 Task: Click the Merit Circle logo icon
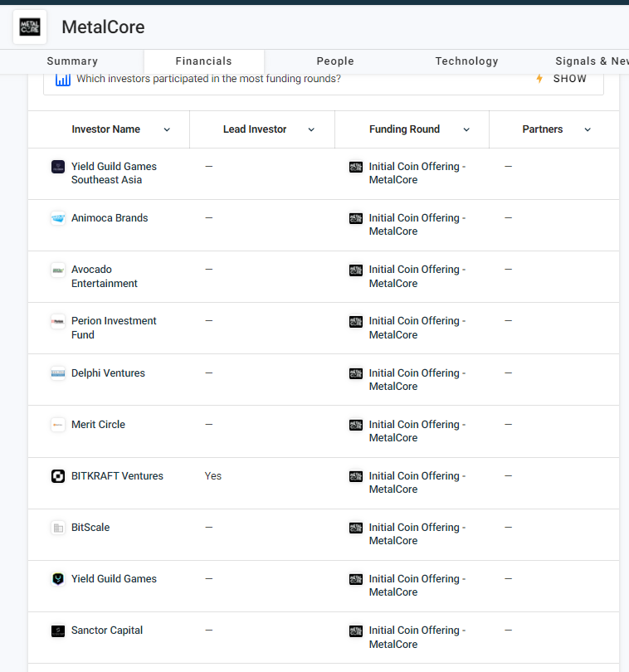58,425
